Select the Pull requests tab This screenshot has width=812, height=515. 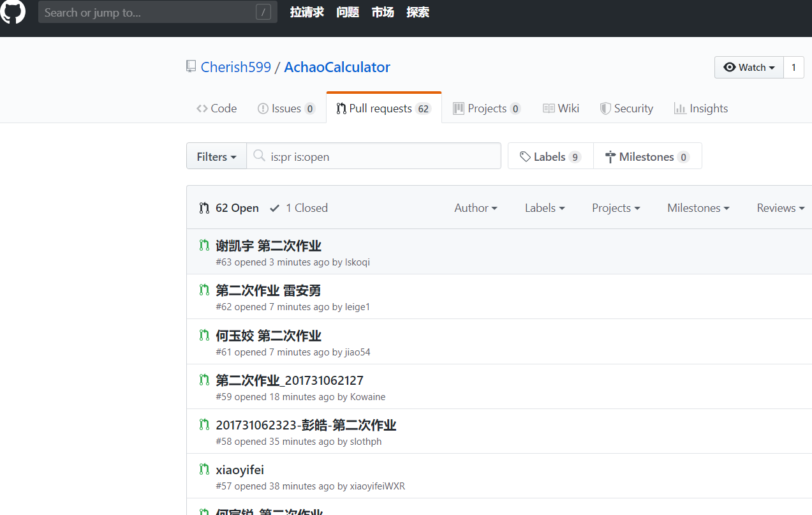click(x=384, y=108)
